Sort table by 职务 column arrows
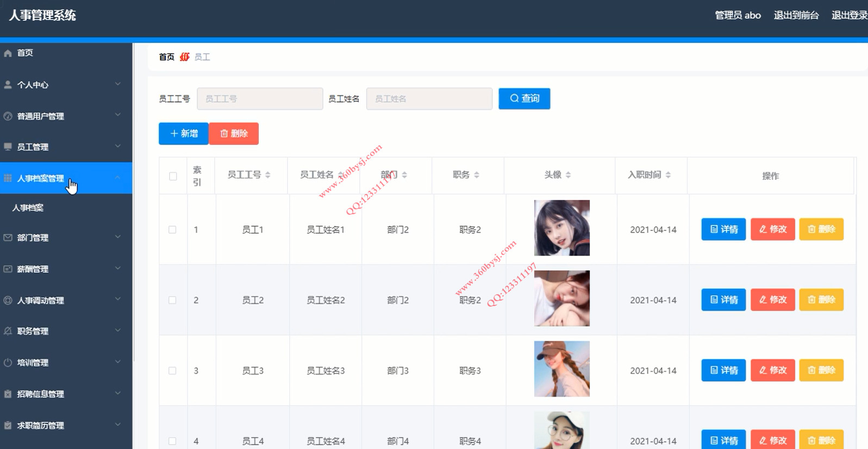 pos(477,175)
